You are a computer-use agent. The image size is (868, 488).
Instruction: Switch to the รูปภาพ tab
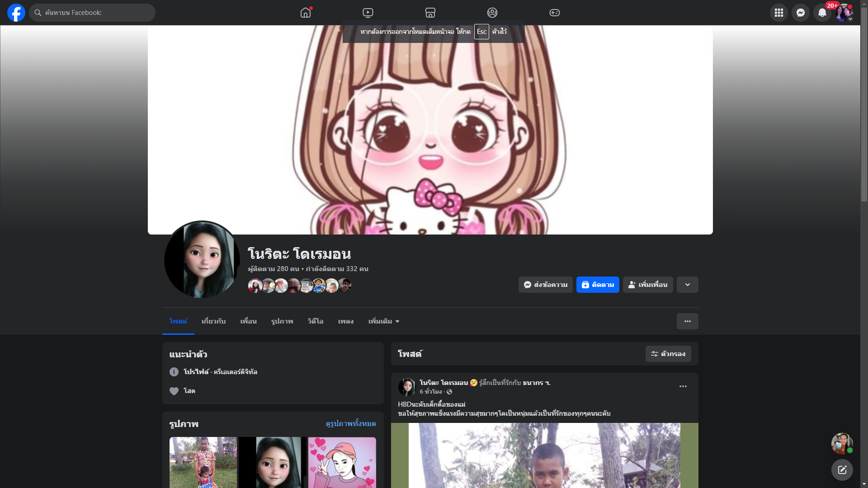pyautogui.click(x=282, y=321)
